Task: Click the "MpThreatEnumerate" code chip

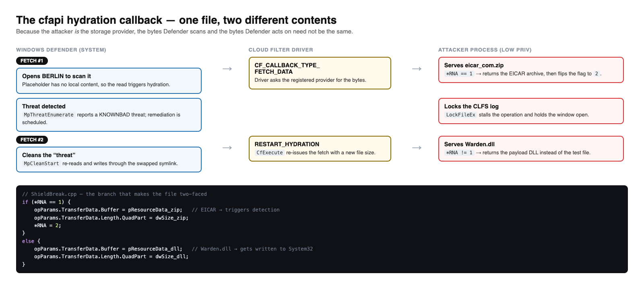Action: coord(49,115)
